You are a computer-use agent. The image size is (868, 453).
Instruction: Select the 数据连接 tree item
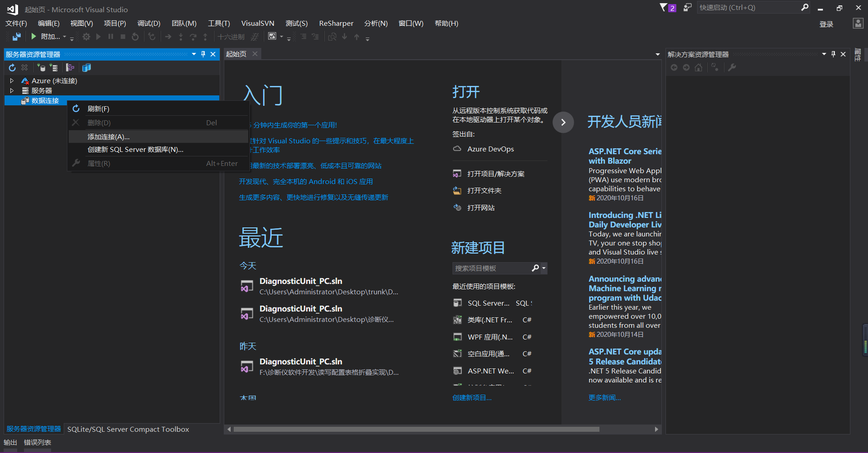pyautogui.click(x=45, y=100)
